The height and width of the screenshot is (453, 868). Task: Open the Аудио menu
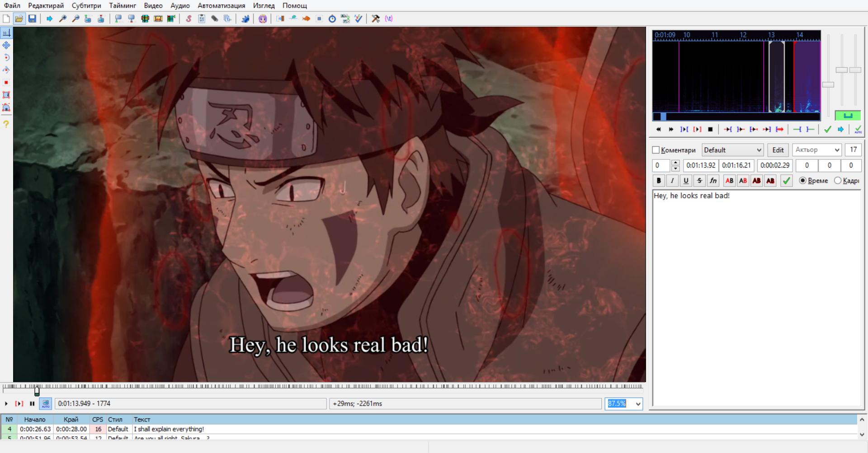click(180, 5)
